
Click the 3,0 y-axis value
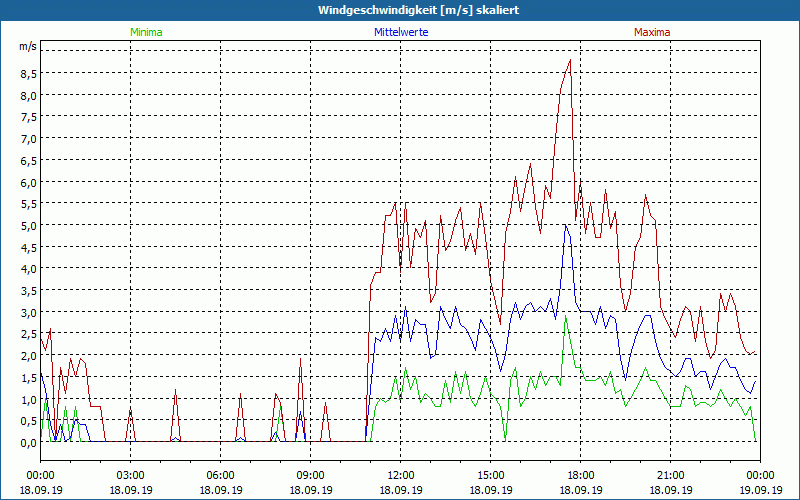28,312
